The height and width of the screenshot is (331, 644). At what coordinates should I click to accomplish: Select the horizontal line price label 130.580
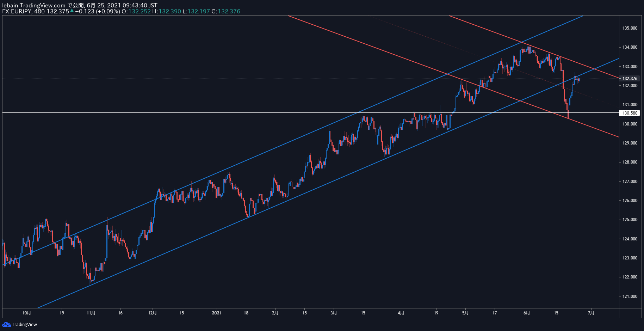[x=630, y=113]
